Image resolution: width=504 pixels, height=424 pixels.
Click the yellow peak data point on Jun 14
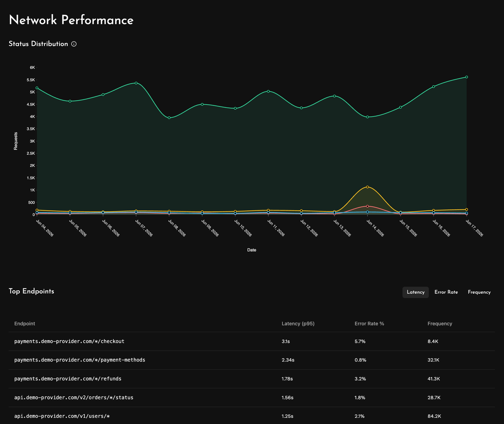(x=367, y=187)
